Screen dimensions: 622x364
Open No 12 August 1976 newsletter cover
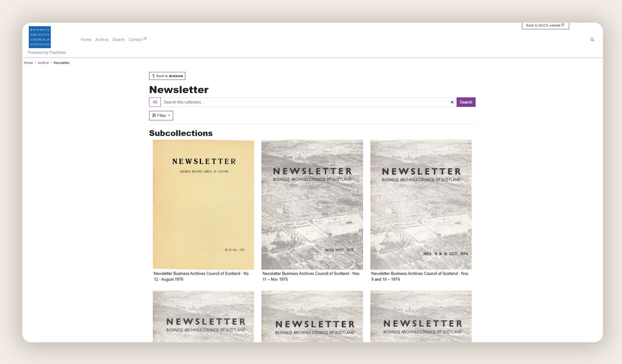click(203, 204)
